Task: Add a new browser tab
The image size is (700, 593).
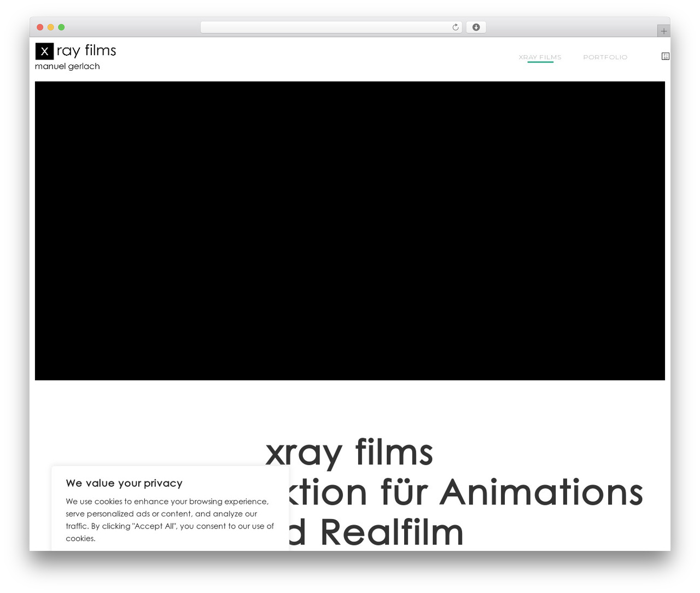Action: point(663,31)
